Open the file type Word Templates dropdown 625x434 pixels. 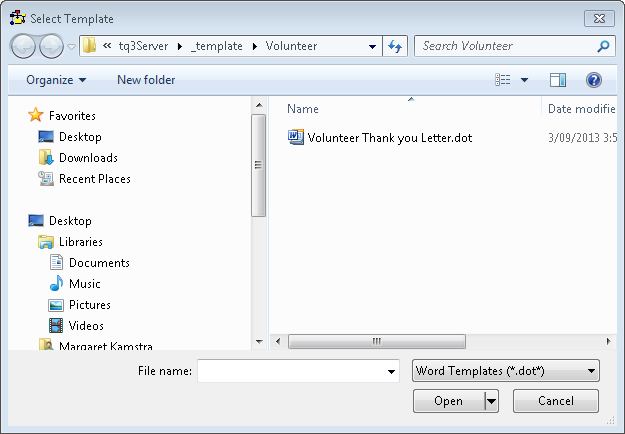point(505,371)
